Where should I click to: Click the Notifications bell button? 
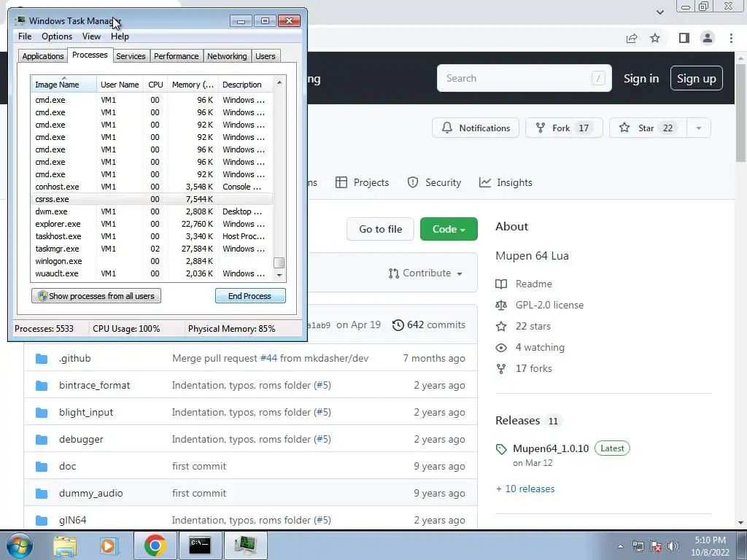[476, 128]
